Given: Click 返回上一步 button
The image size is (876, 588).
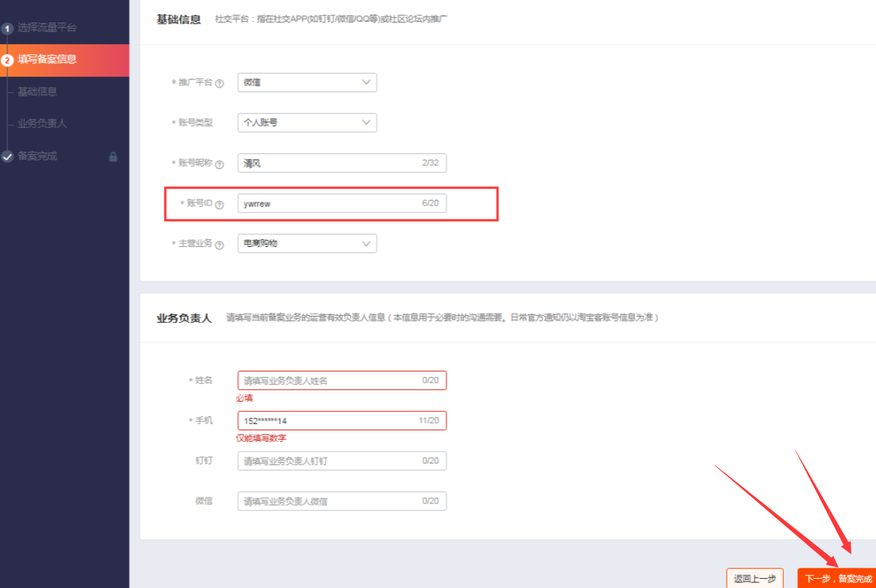Looking at the screenshot, I should pos(754,578).
